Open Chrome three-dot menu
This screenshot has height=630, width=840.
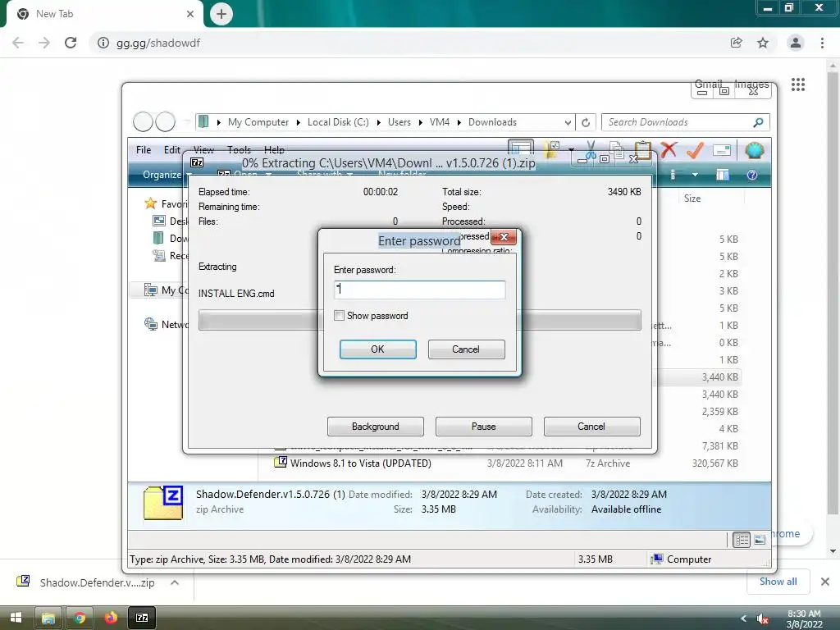click(822, 43)
